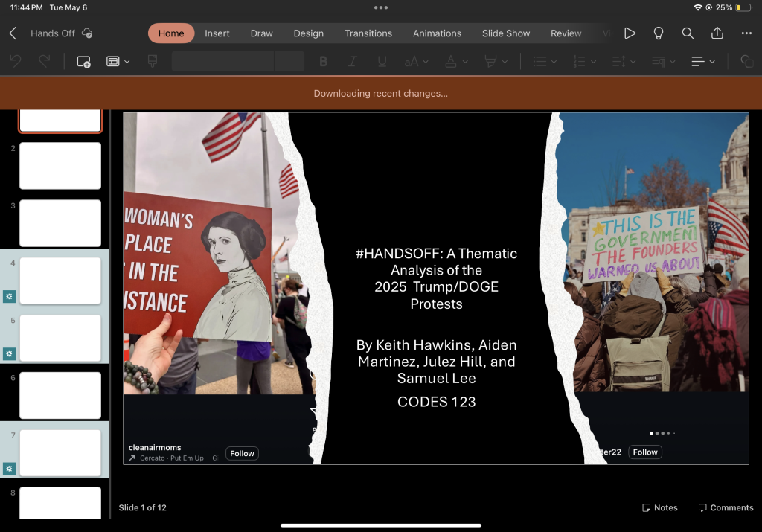Toggle Bold formatting

coord(323,61)
